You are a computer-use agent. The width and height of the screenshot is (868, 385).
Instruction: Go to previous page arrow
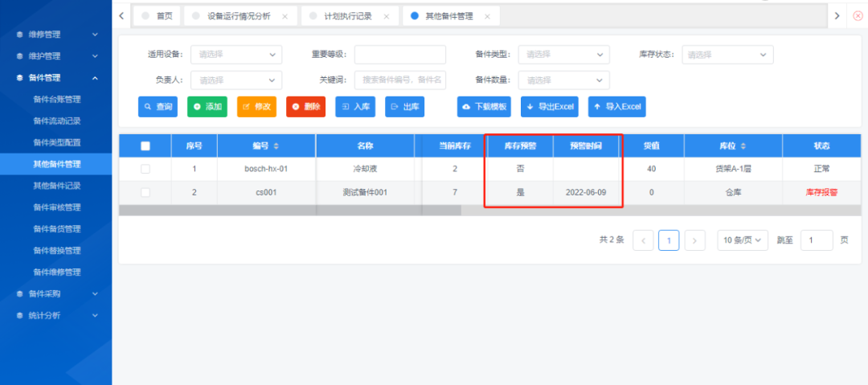pyautogui.click(x=643, y=240)
